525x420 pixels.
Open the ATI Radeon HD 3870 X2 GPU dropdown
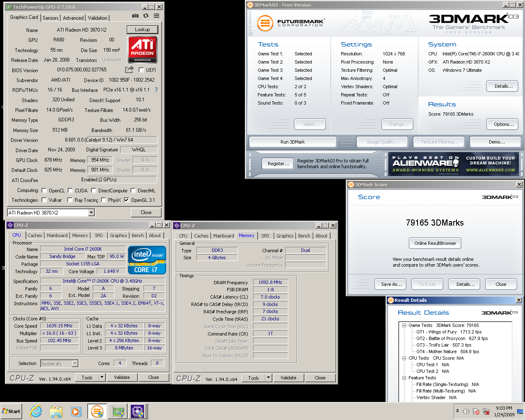point(91,212)
